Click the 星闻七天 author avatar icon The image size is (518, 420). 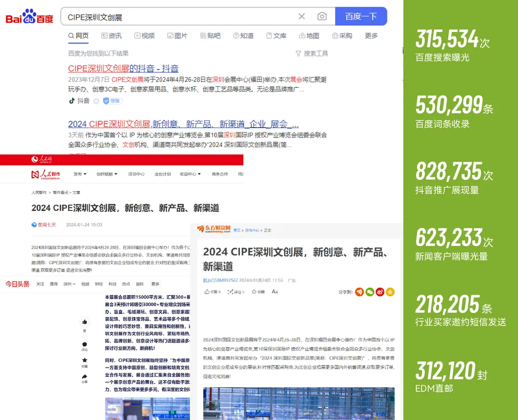click(x=34, y=225)
